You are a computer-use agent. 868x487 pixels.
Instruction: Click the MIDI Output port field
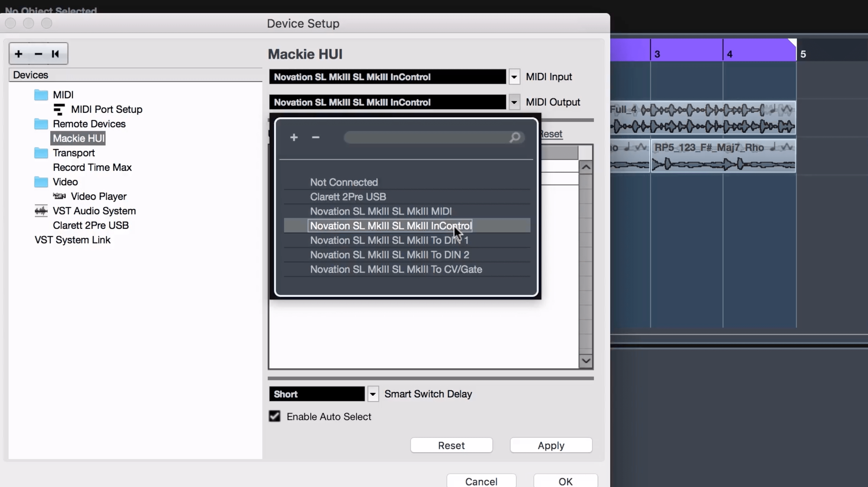387,102
